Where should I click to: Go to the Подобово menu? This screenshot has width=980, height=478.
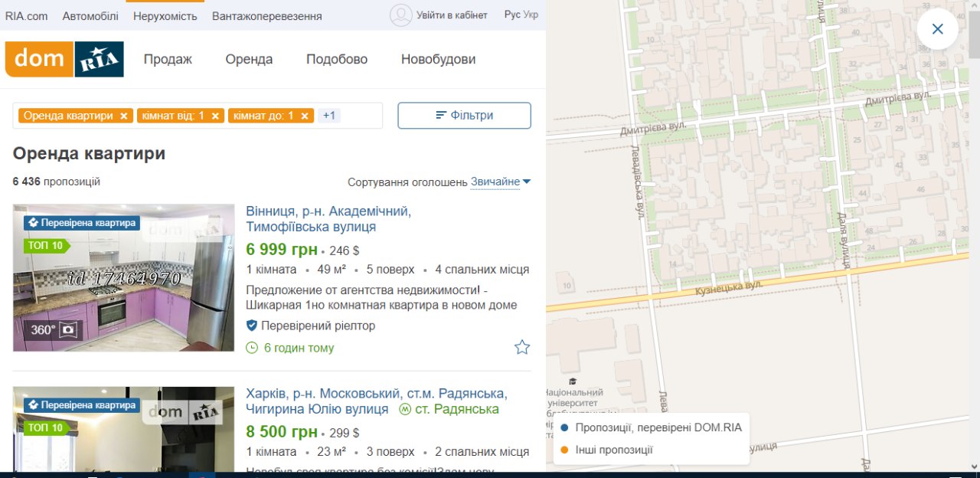[x=337, y=59]
